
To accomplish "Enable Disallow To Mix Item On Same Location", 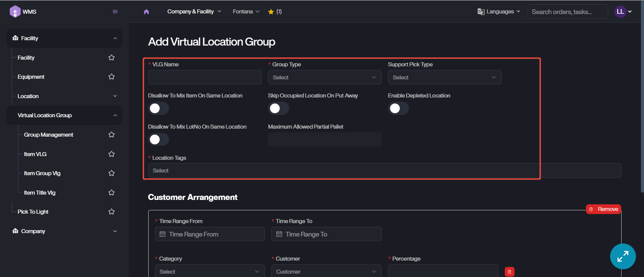I will pos(158,109).
